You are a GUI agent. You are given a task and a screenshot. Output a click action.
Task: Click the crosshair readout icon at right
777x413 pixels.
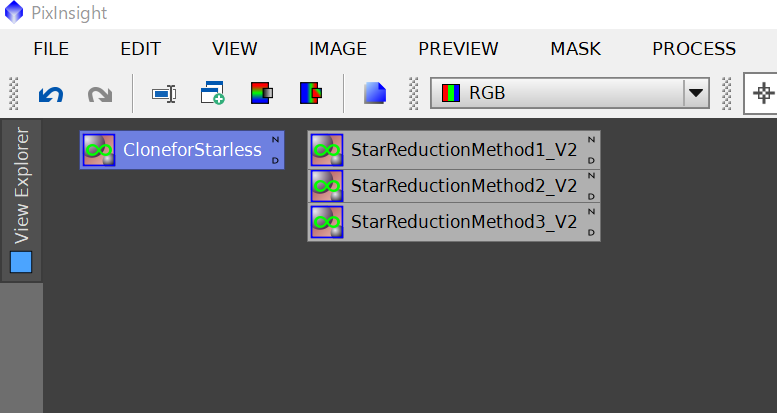(x=763, y=93)
